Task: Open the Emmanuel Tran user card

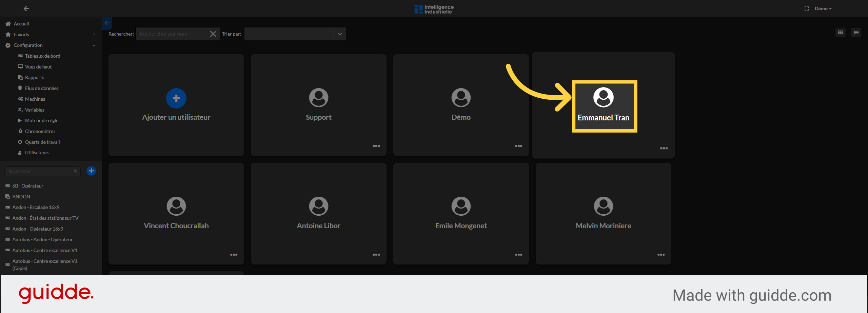Action: tap(603, 106)
